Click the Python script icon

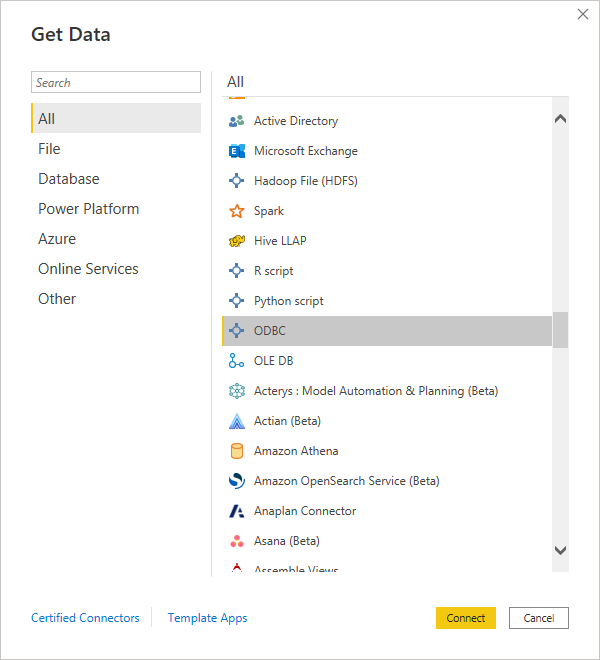(237, 301)
